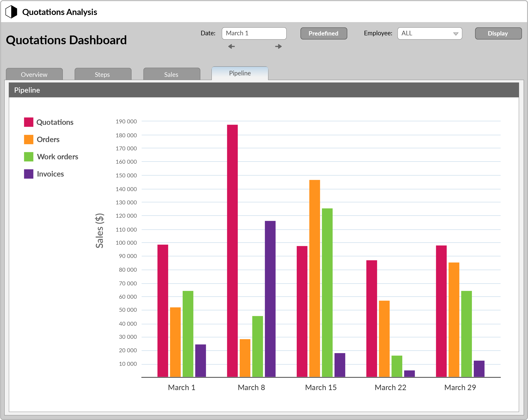
Task: Click the March 8 invoices purple bar
Action: pyautogui.click(x=270, y=299)
